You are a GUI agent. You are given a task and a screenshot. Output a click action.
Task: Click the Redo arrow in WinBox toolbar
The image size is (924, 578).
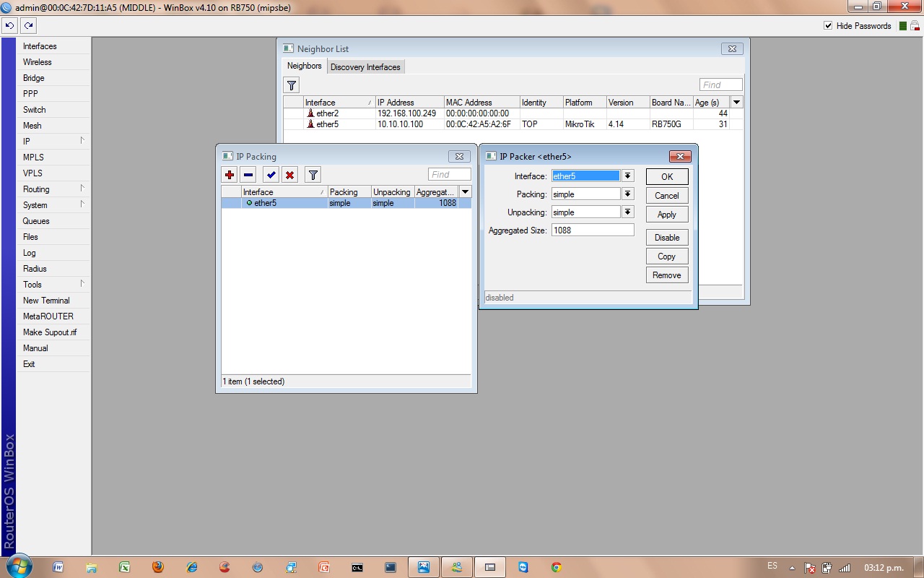28,25
